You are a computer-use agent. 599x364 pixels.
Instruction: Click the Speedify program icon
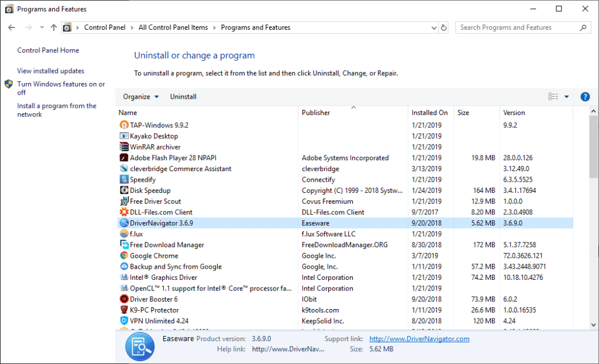pos(124,179)
